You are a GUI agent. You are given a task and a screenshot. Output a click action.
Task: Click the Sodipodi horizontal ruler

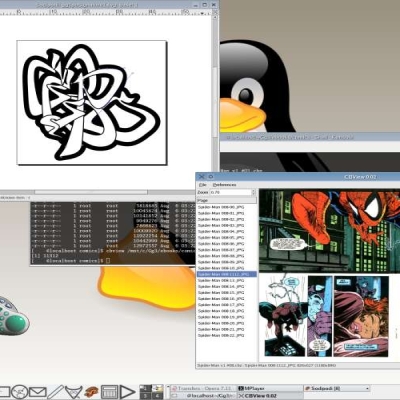pyautogui.click(x=106, y=12)
